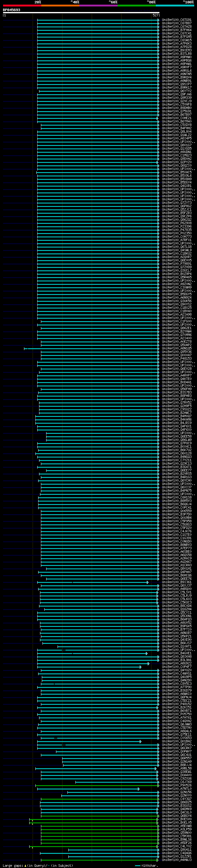Click the red 20% identity color segment
Viewport: 197px width, 868px height.
pos(22,6)
